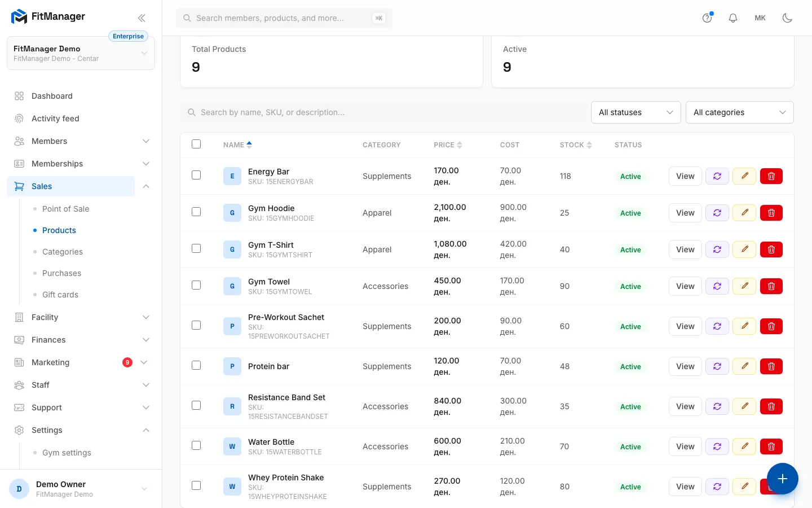Tick the select-all checkbox in the table header
This screenshot has height=508, width=812.
pos(196,144)
